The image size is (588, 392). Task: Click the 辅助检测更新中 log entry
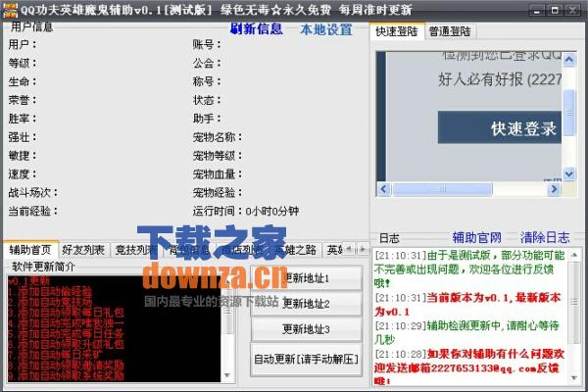click(x=466, y=332)
